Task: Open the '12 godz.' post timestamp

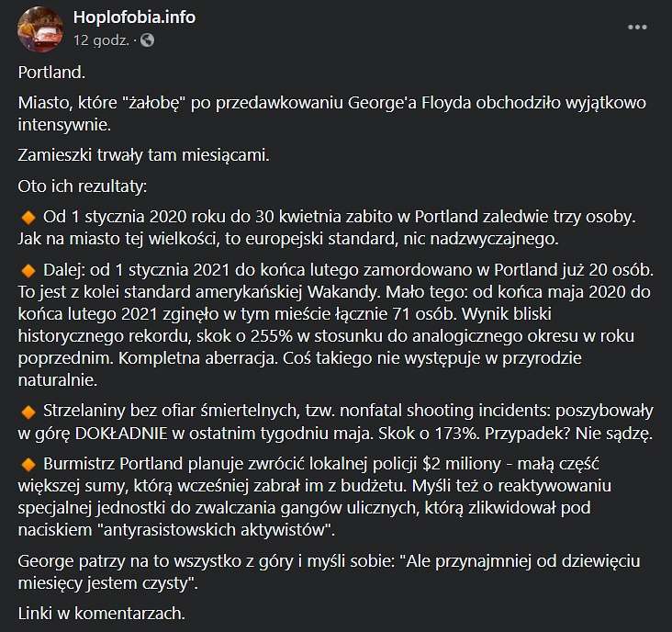Action: [101, 40]
